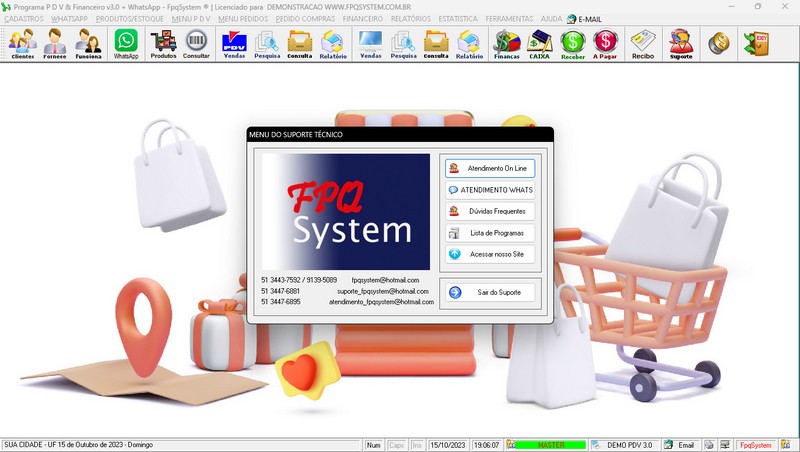Click the suporte_fpqsystem@hotmail.com text
800x452 pixels.
383,291
